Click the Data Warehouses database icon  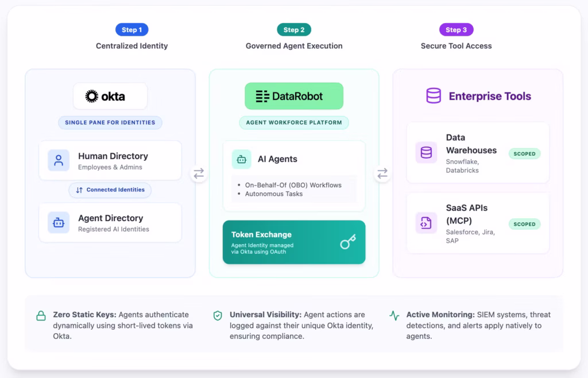click(x=426, y=153)
